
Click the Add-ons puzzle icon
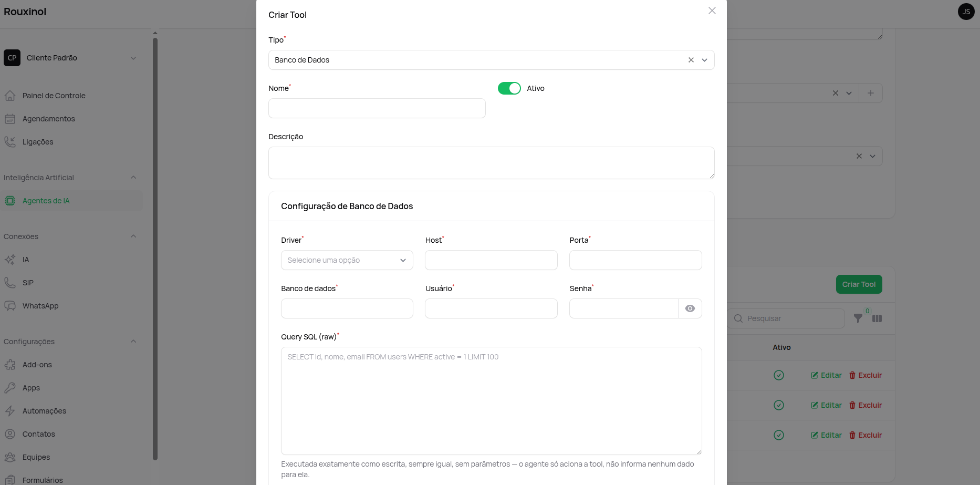[10, 365]
